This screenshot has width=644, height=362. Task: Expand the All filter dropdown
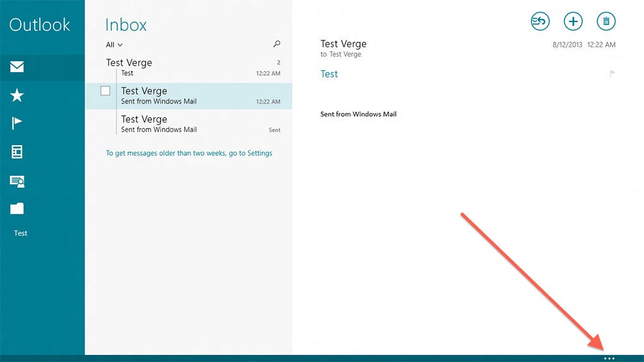tap(114, 45)
